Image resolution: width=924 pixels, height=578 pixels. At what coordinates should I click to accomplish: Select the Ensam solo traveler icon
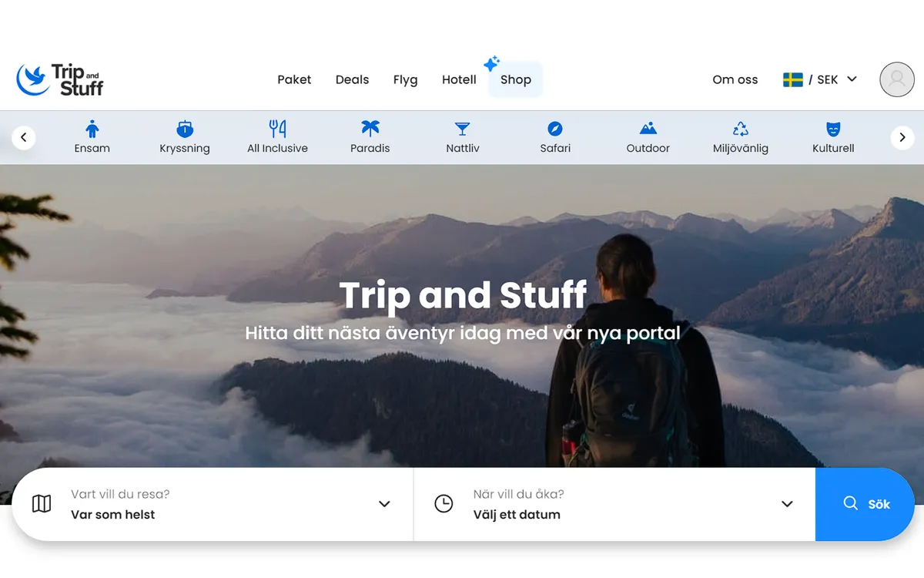92,129
